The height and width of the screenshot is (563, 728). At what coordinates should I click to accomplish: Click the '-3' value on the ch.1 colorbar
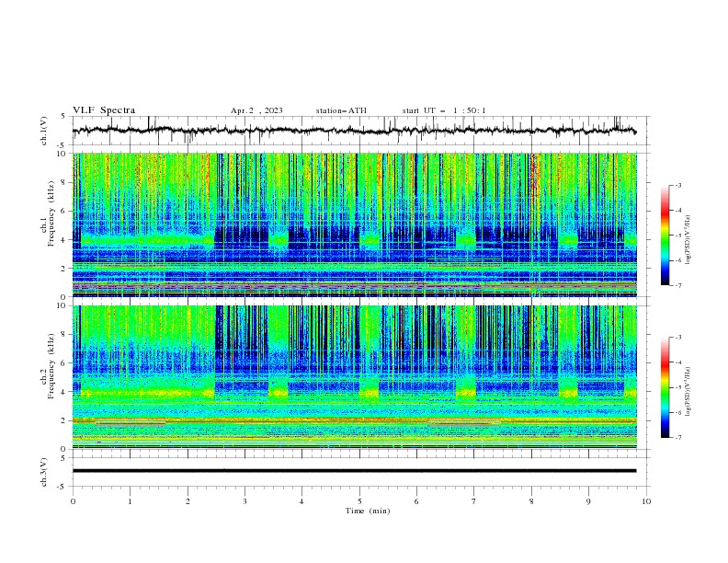[677, 185]
